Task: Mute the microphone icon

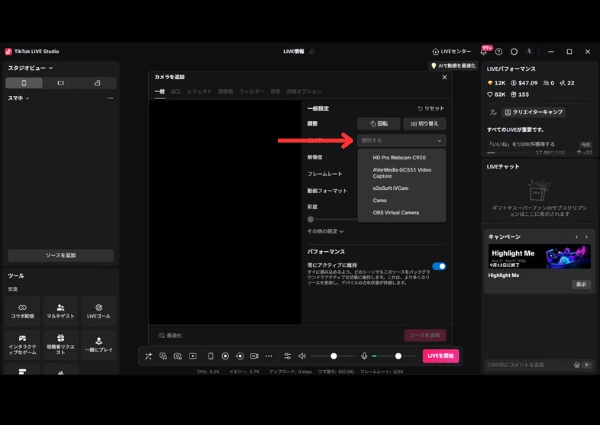Action: 364,356
